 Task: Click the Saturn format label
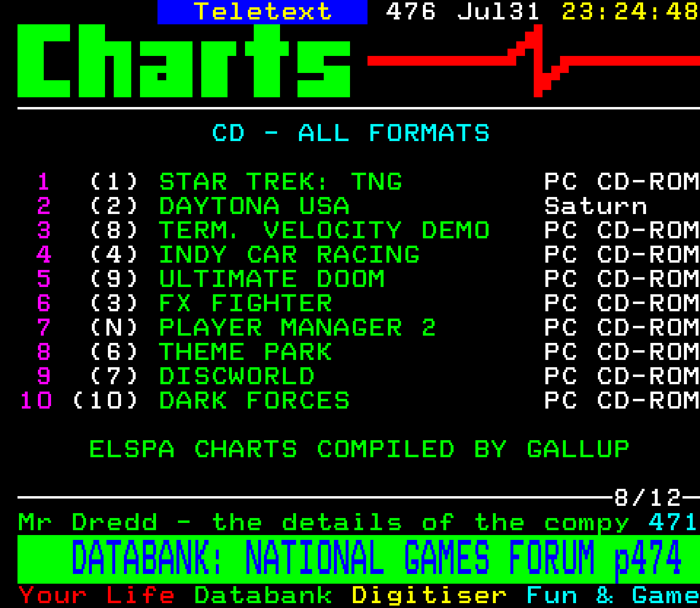click(595, 206)
